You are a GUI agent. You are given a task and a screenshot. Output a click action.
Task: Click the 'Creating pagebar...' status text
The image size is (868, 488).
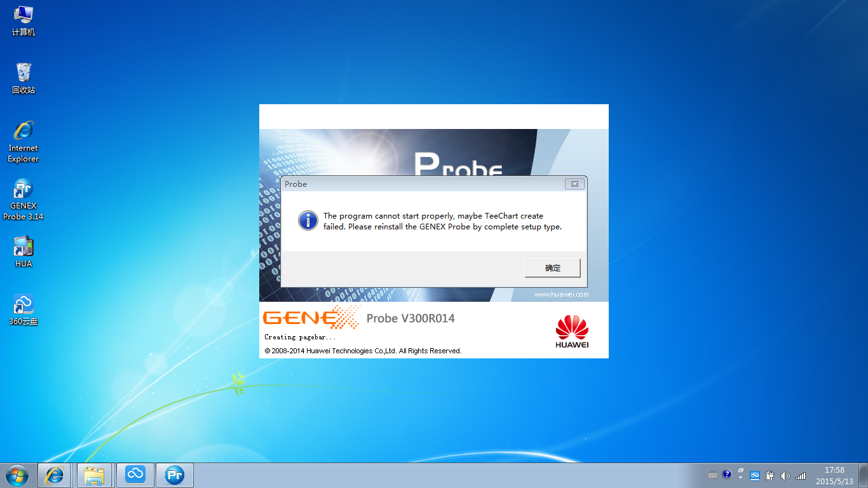click(300, 337)
